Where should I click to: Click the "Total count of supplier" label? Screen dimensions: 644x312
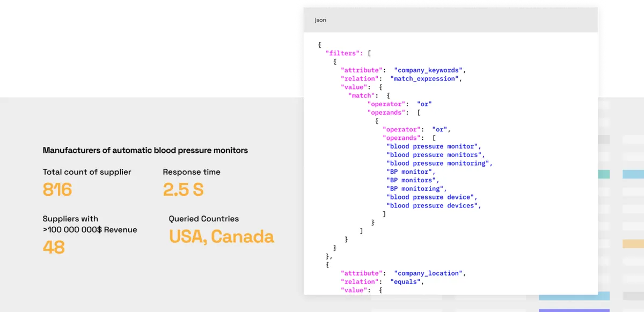pos(87,172)
